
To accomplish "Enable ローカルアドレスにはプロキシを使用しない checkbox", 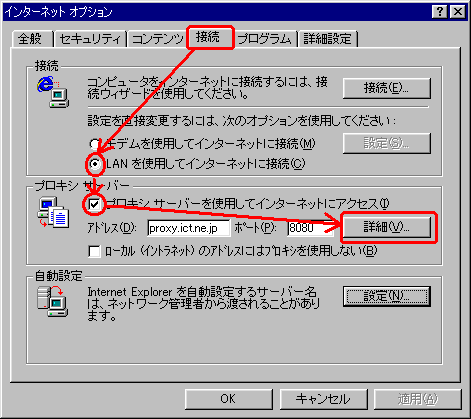I will 94,251.
